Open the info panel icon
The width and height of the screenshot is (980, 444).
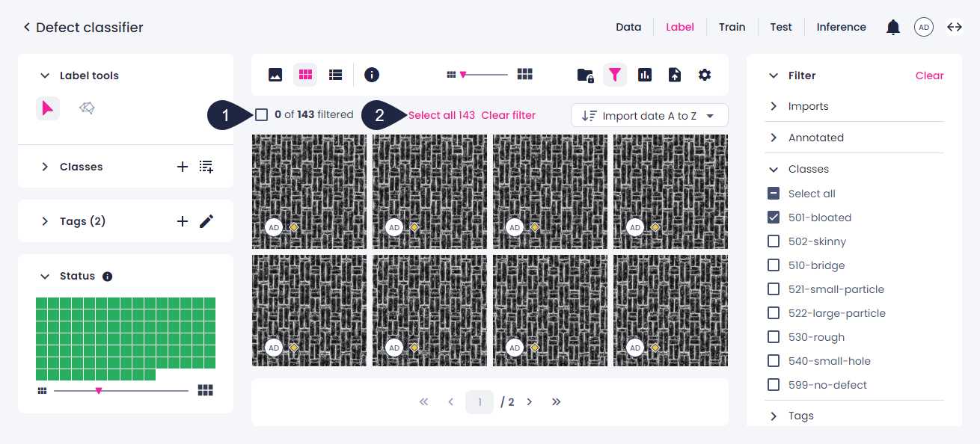click(x=372, y=75)
